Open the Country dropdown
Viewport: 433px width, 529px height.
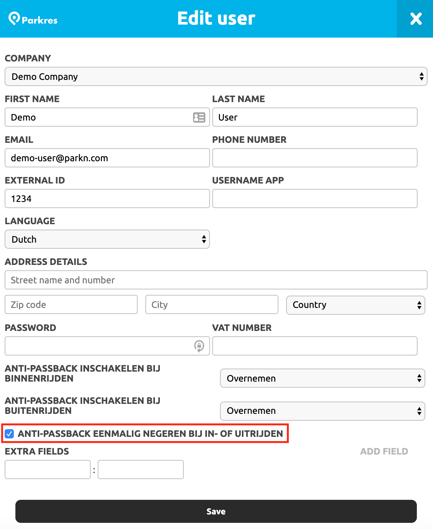[355, 305]
